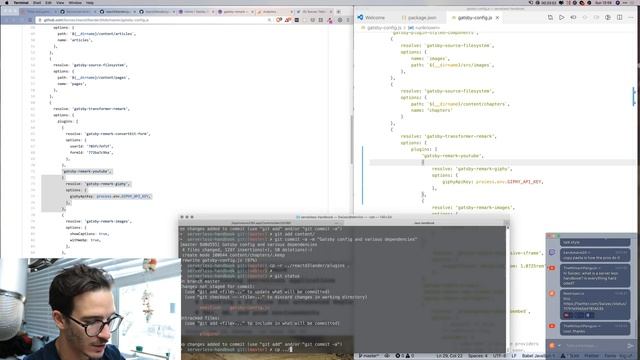Click the YouTube icon beside 'cool, thanks' message
Image resolution: width=640 pixels, height=360 pixels.
[x=552, y=326]
